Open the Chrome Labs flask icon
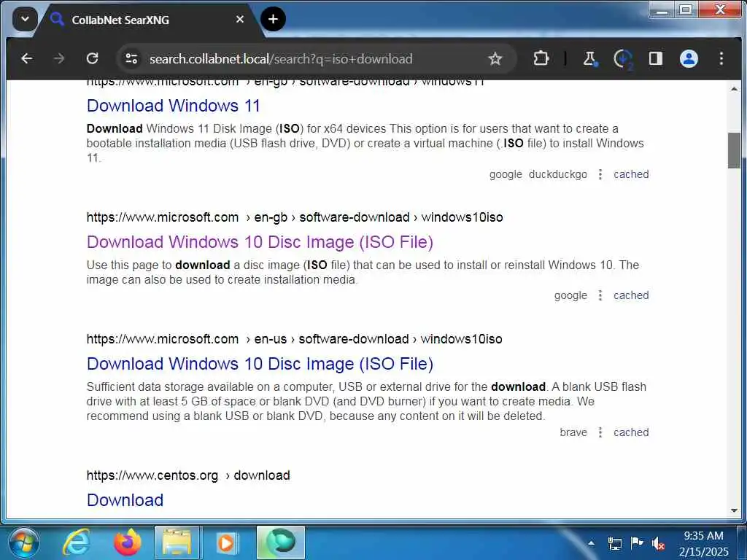 590,58
